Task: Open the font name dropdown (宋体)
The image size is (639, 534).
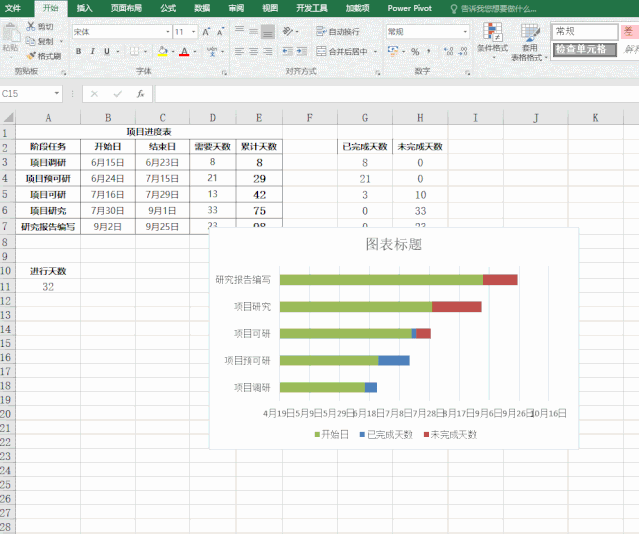Action: click(168, 32)
